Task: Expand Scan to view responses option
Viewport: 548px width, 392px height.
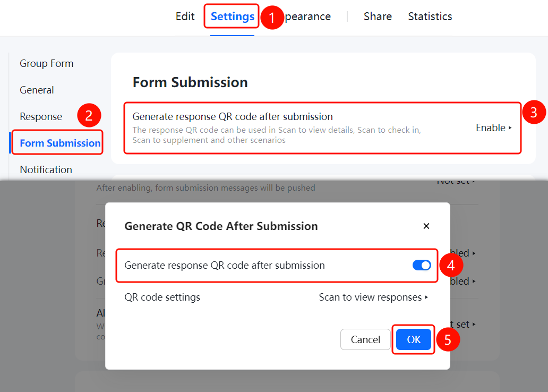Action: [x=373, y=297]
